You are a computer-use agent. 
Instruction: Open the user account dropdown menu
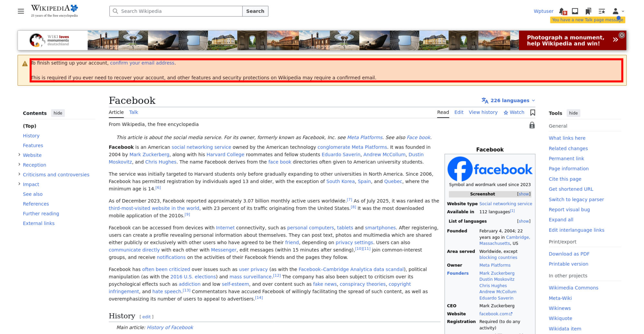(618, 11)
